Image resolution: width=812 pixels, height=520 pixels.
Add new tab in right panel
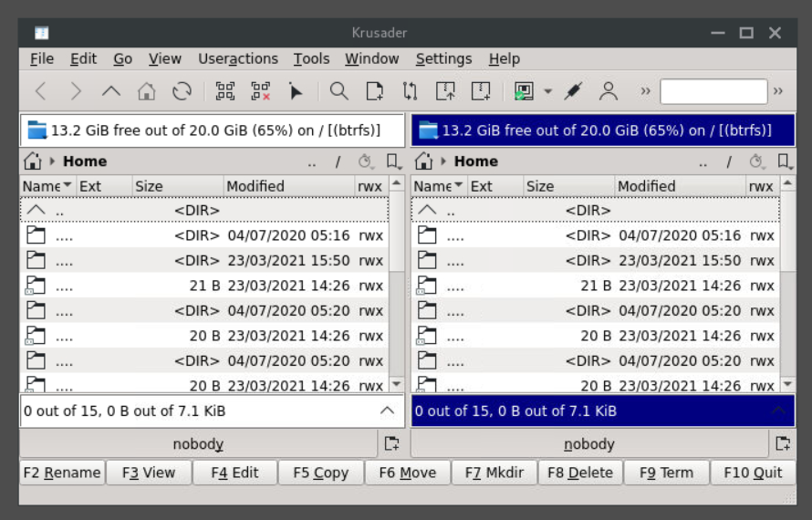pyautogui.click(x=783, y=444)
